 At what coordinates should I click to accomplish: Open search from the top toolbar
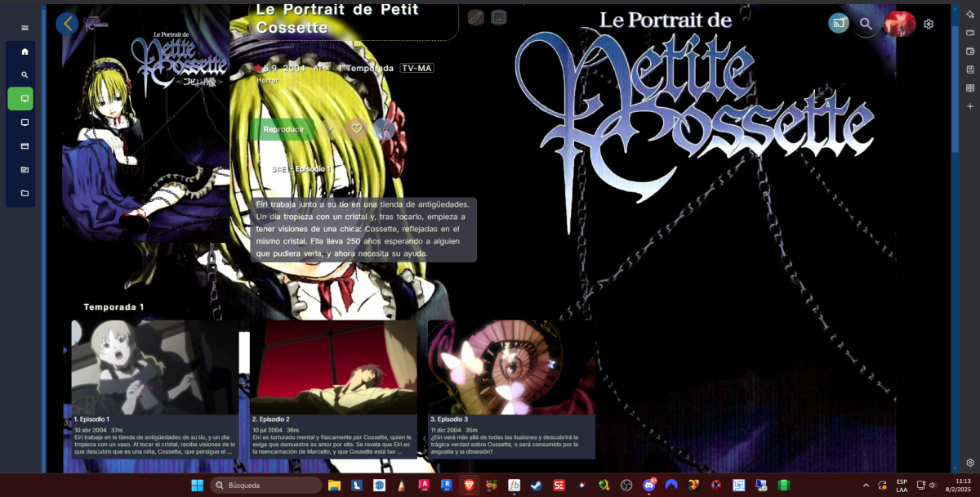(866, 25)
